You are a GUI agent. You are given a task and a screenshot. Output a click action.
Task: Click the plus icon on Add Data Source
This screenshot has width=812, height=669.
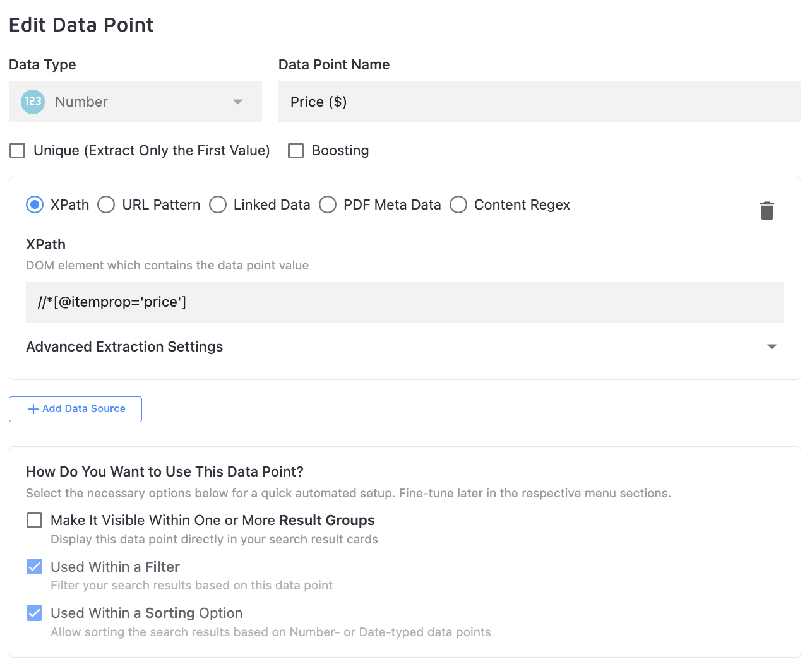tap(33, 409)
